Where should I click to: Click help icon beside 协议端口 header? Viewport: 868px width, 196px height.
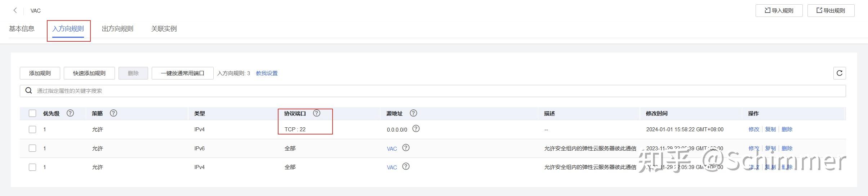[x=317, y=113]
